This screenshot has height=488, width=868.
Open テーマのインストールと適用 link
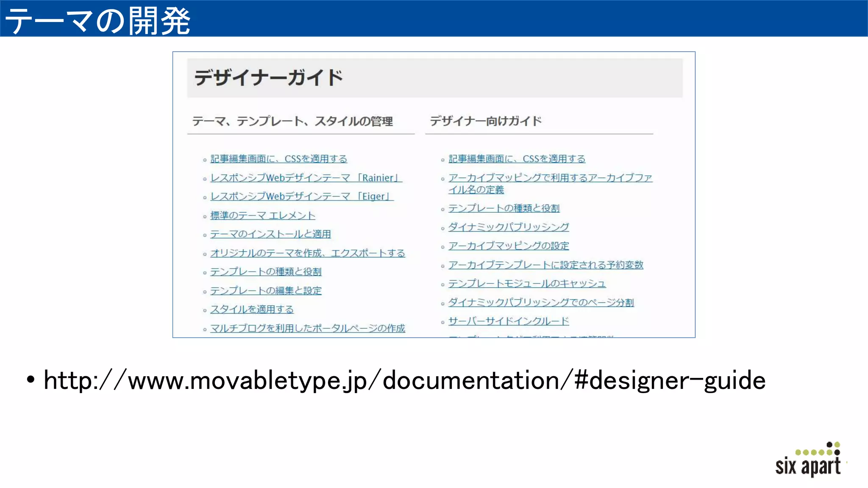270,234
